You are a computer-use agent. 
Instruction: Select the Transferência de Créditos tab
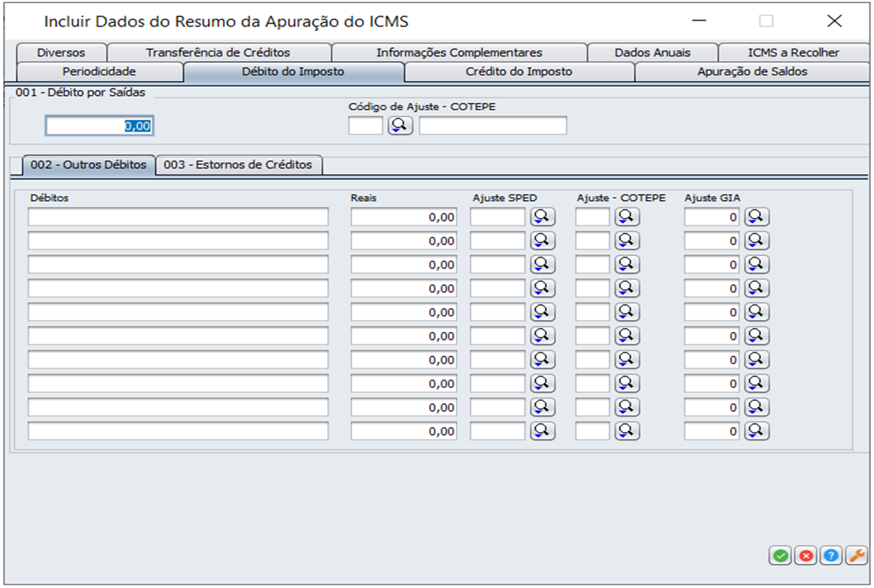pos(219,52)
